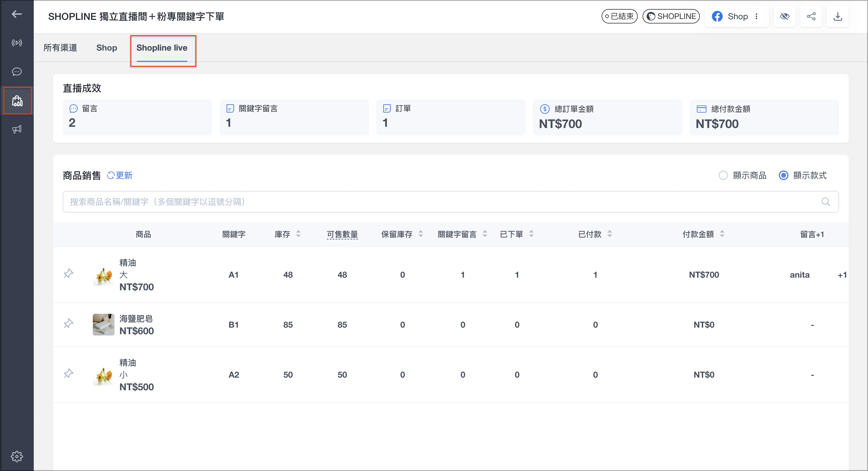Click the 關鍵字留言 stats card

point(294,117)
